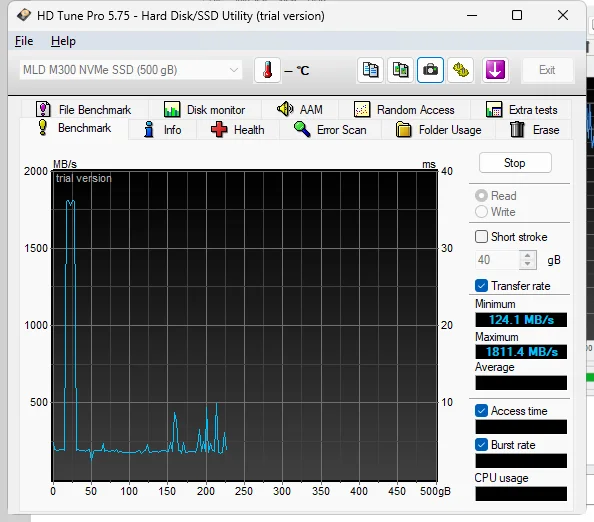Toggle the Burst rate checkbox

click(481, 444)
